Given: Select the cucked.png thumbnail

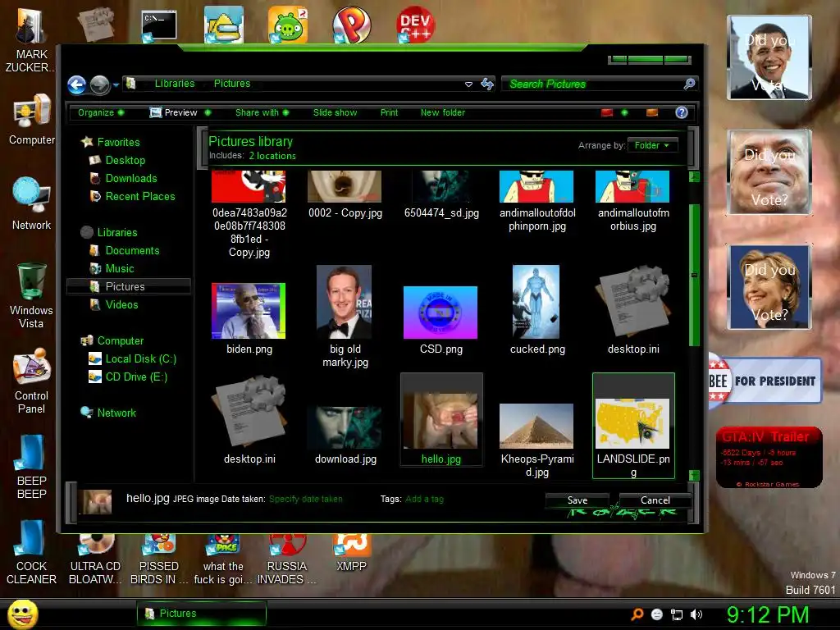Looking at the screenshot, I should [536, 302].
